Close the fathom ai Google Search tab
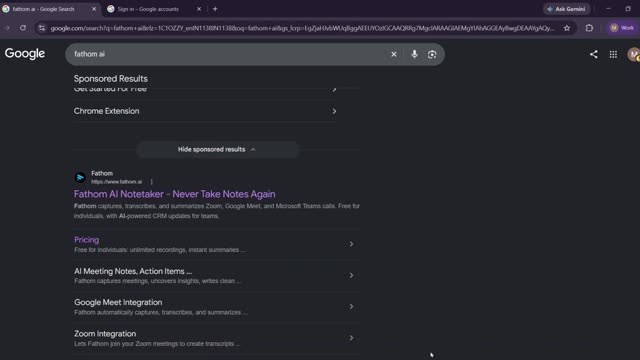 [93, 9]
